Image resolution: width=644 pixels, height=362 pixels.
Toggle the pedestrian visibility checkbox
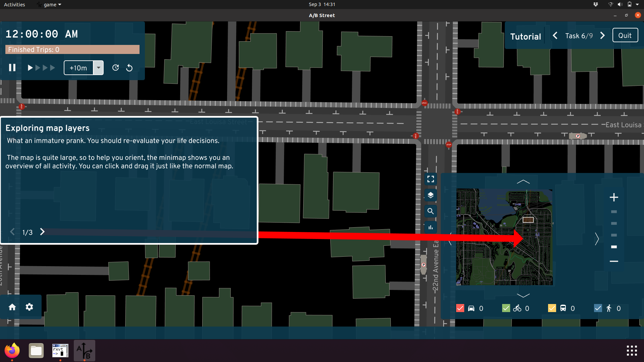[x=598, y=308]
